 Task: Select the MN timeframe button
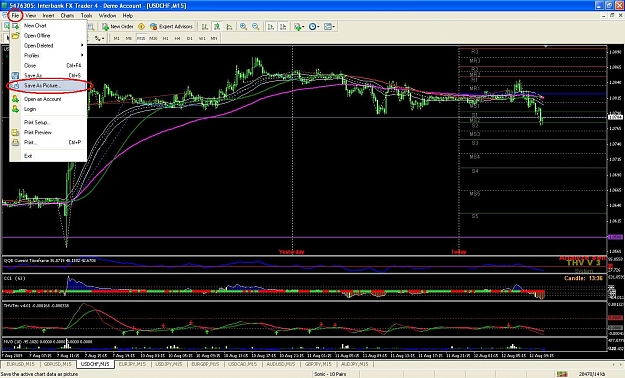214,38
